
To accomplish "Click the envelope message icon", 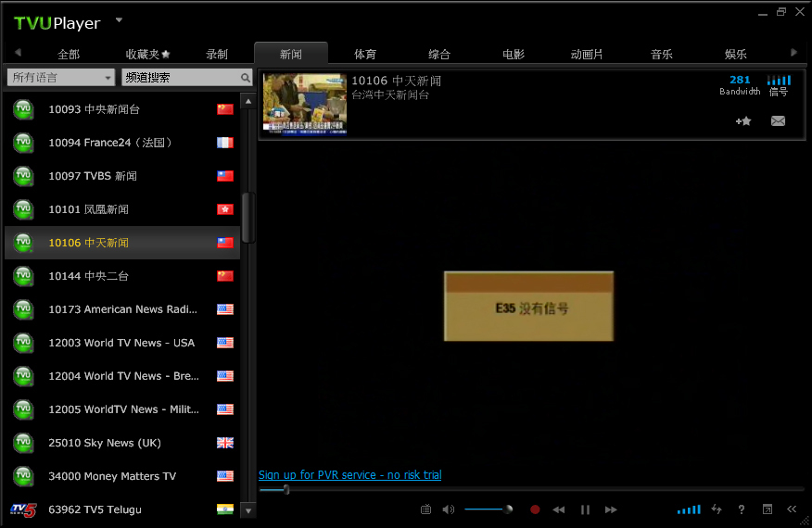I will (778, 121).
